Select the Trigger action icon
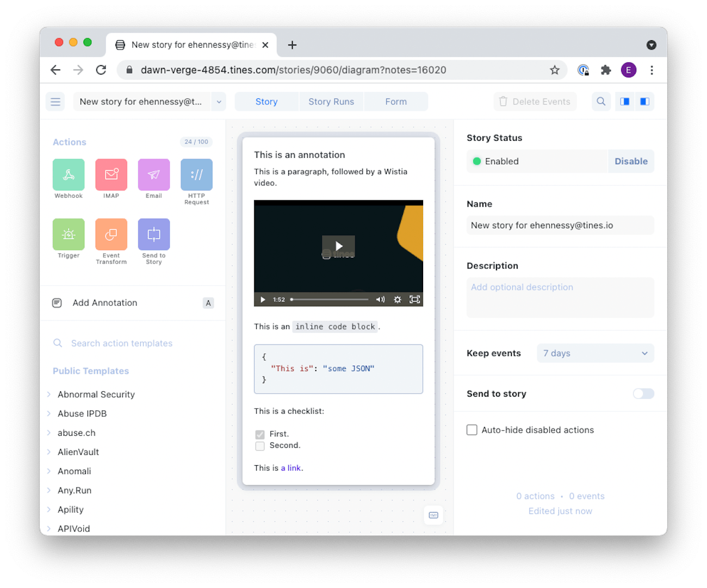This screenshot has height=588, width=707. (x=69, y=234)
